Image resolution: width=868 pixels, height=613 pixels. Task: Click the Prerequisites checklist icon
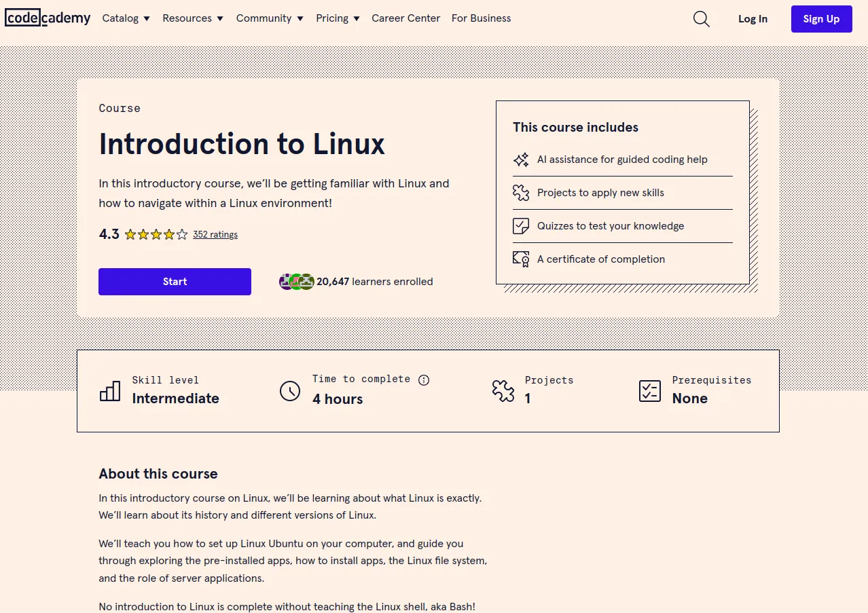[x=650, y=390]
